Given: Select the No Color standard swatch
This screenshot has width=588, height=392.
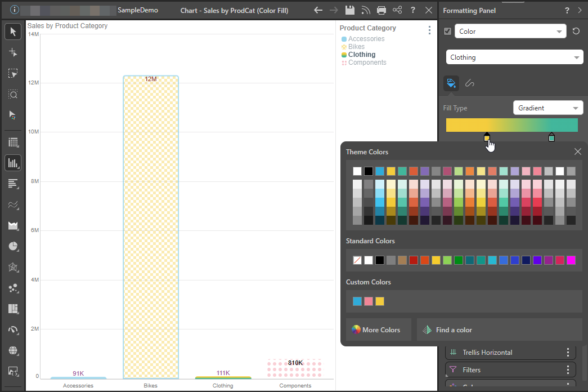Looking at the screenshot, I should (357, 260).
